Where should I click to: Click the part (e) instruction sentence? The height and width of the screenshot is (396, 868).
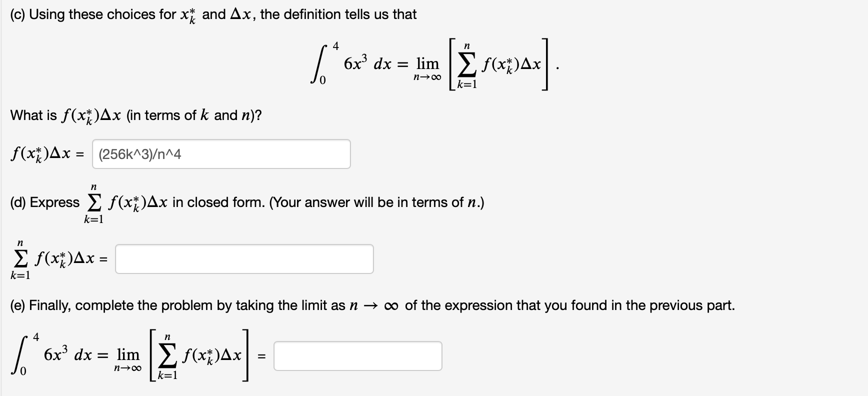pos(372,305)
